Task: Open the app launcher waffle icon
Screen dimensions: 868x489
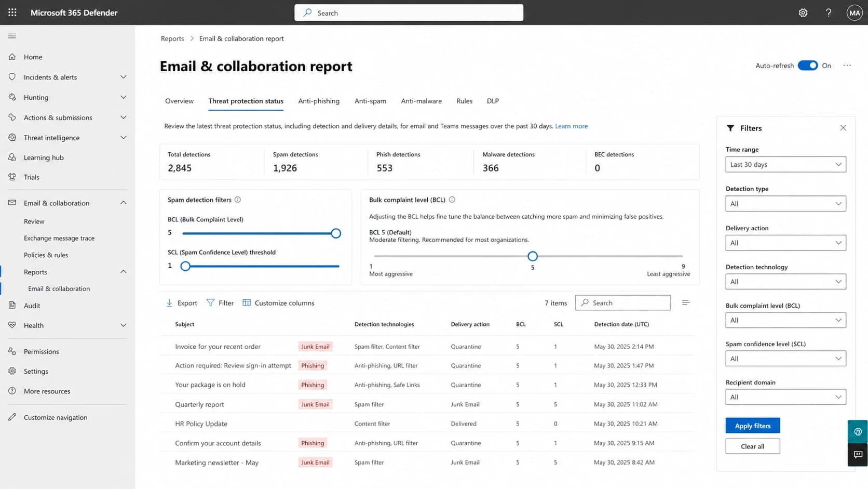Action: click(12, 12)
